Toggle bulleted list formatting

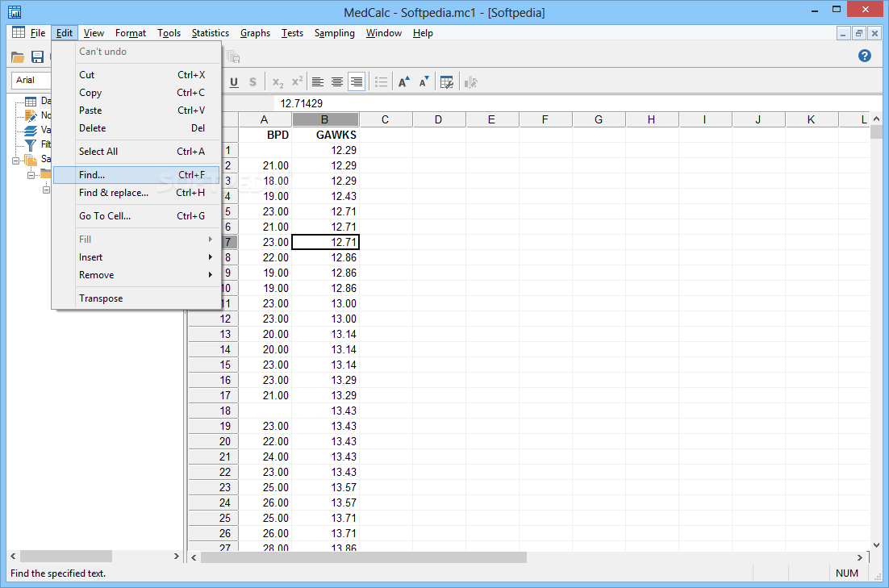click(381, 82)
